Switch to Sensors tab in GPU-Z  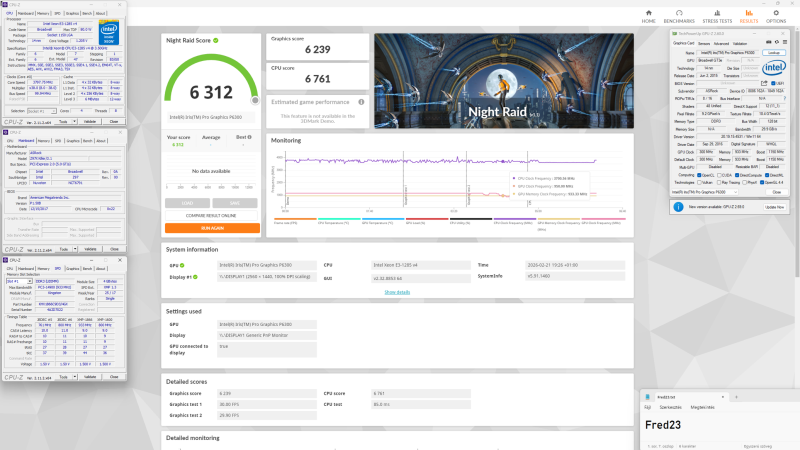tap(704, 43)
